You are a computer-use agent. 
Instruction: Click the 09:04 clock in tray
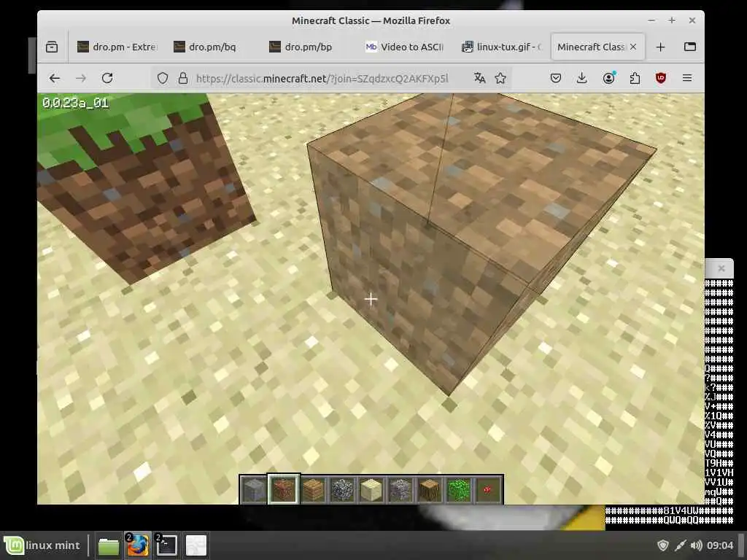(720, 545)
